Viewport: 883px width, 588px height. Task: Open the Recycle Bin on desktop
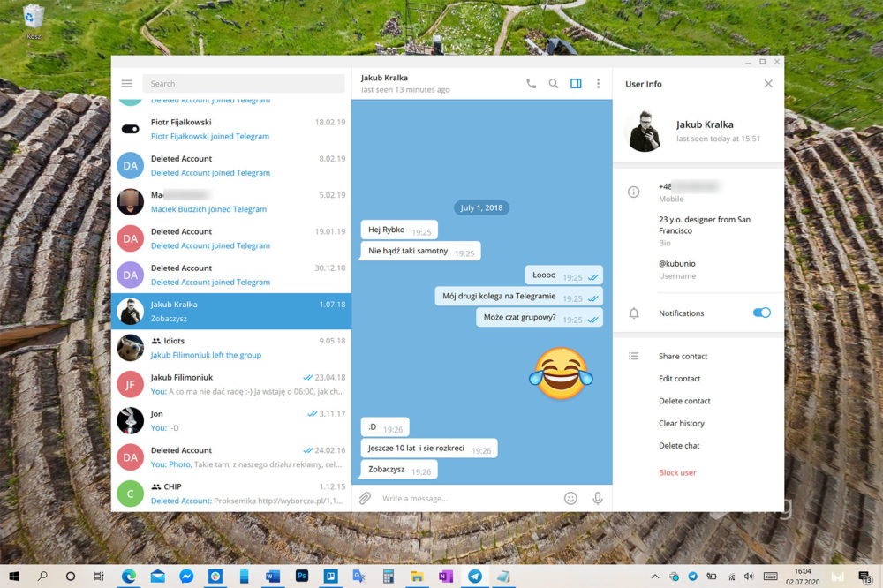coord(34,21)
